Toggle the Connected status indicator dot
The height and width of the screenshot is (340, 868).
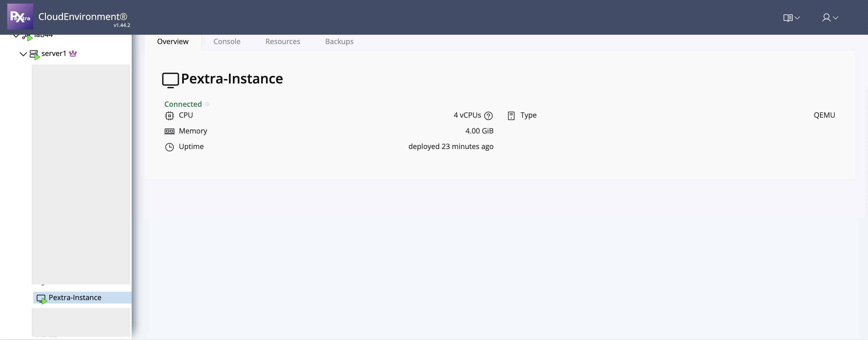(x=207, y=104)
